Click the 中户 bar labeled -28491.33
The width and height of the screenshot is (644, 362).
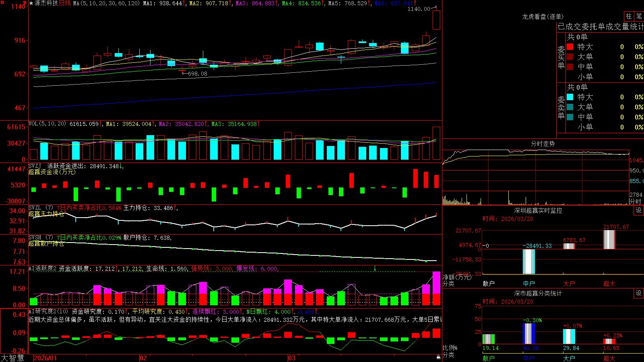tap(529, 262)
